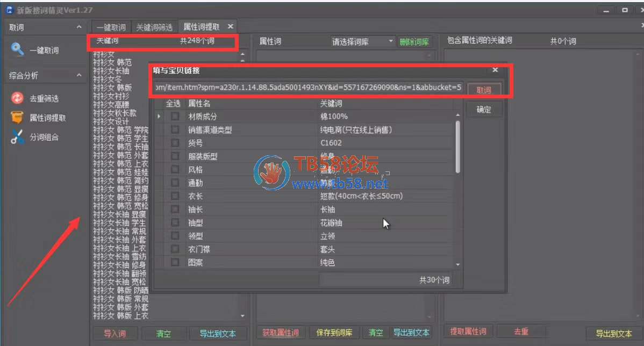Screen dimensions: 644x346
Task: Collapse the 取词 sidebar section
Action: coord(79,27)
